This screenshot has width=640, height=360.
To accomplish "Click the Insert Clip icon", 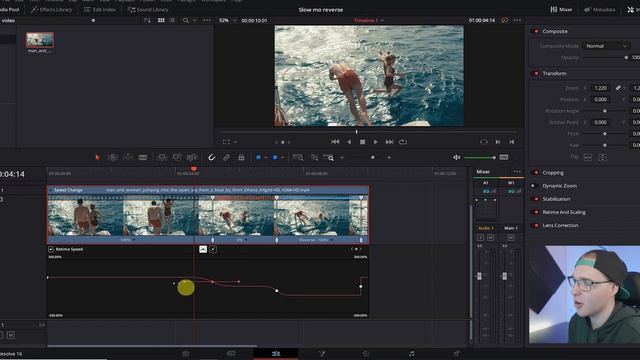I will (162, 158).
